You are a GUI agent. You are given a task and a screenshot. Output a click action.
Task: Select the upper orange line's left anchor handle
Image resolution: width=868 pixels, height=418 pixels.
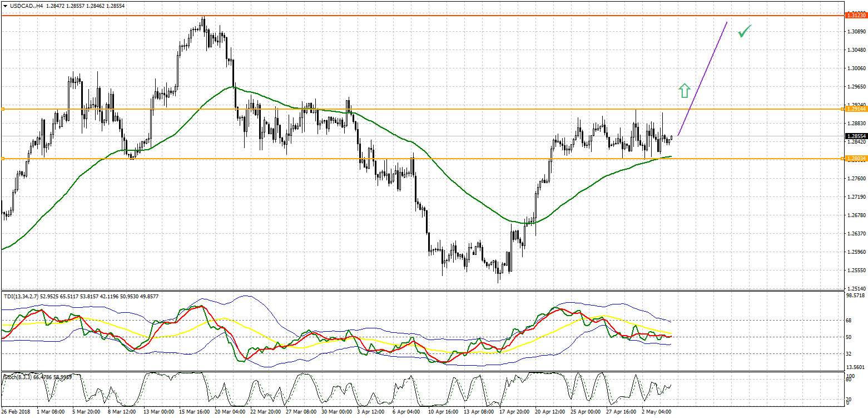click(x=3, y=109)
